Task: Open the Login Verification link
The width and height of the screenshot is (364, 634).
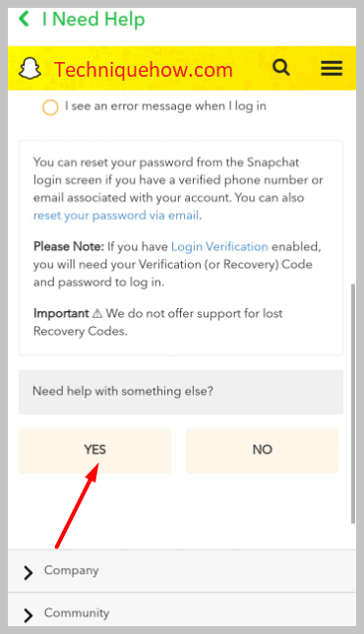Action: (219, 247)
